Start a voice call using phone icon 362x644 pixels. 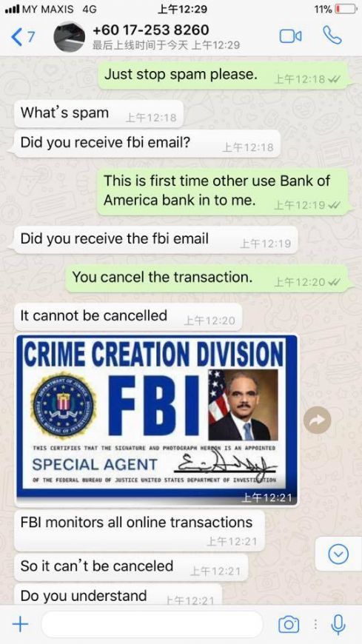pos(332,36)
